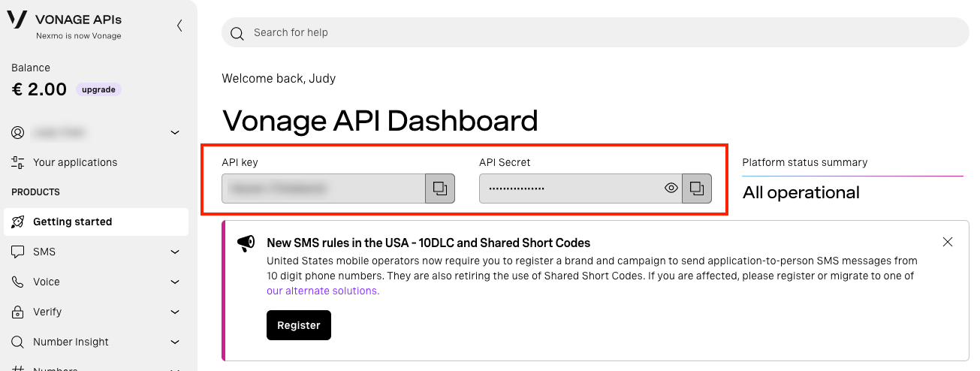This screenshot has height=371, width=980.
Task: Click the Vonage logo icon
Action: point(17,20)
